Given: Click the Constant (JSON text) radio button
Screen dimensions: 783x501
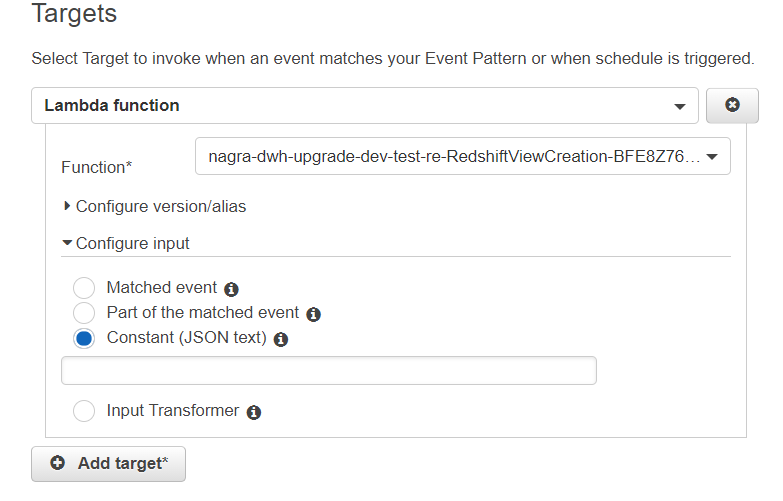Looking at the screenshot, I should coord(85,338).
